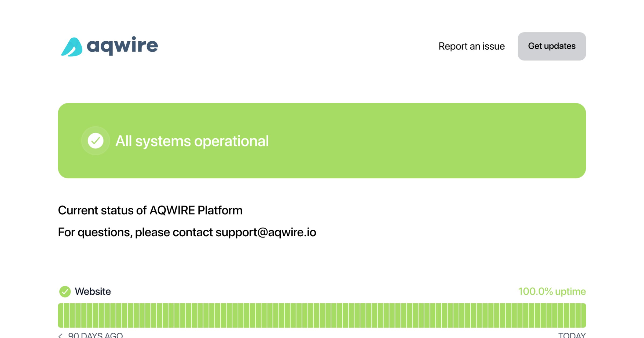Click the All systems operational checkmark icon

tap(96, 141)
